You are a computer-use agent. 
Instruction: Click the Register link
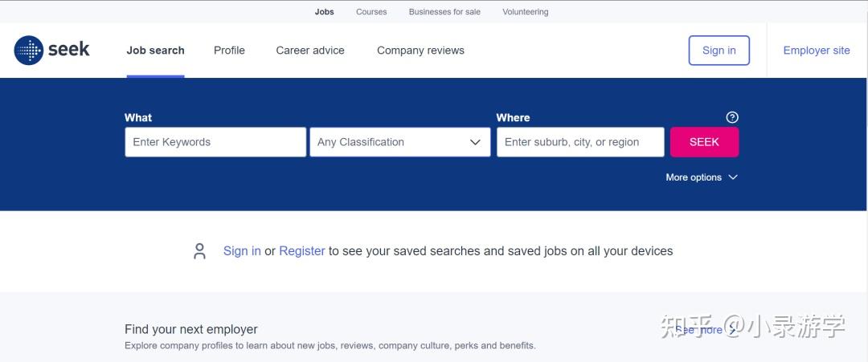302,251
